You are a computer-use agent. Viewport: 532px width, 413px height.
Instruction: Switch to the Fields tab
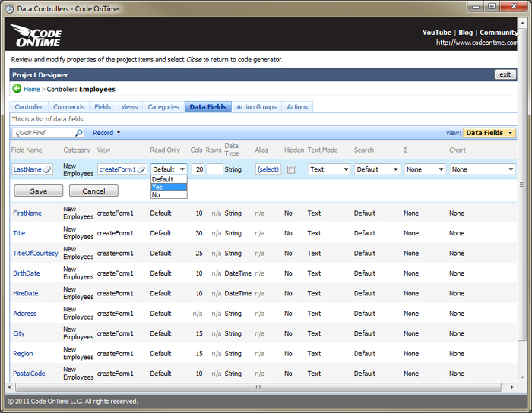(103, 107)
